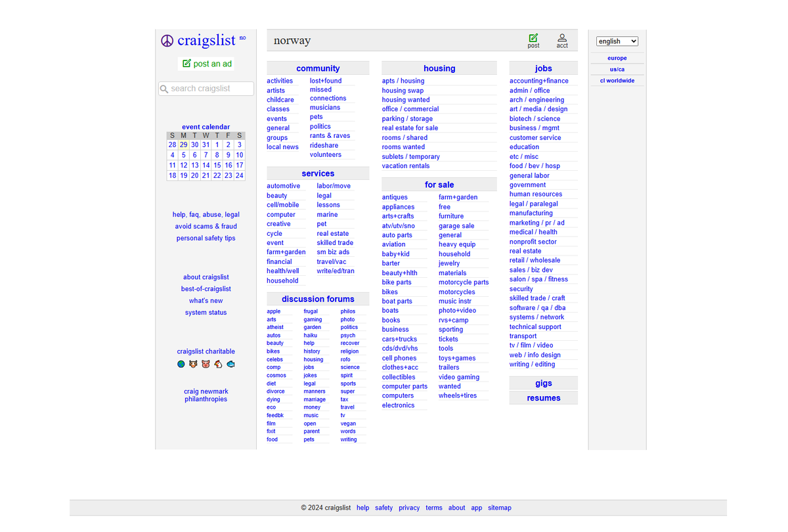
Task: Click the cow icon in the charitable row
Action: tap(193, 364)
